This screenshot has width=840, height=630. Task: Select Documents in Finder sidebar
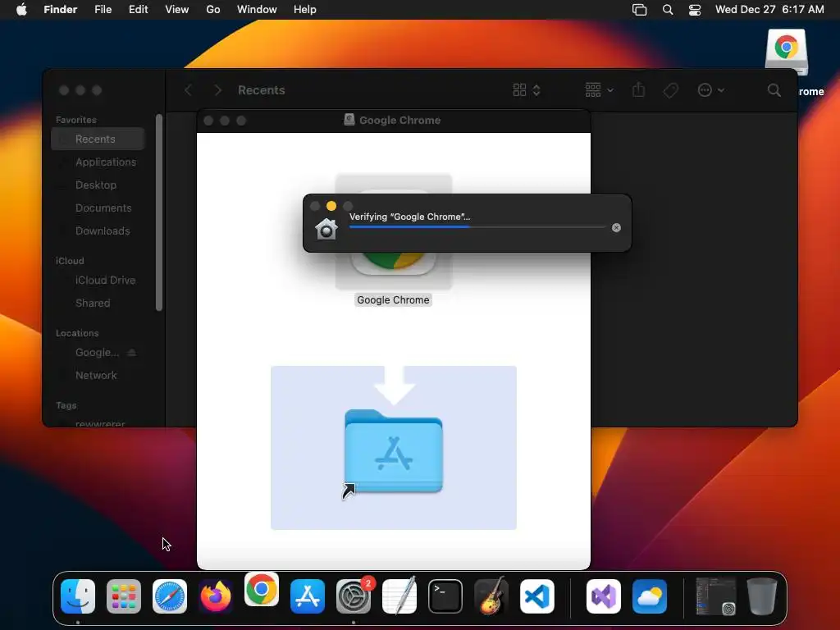(x=103, y=208)
